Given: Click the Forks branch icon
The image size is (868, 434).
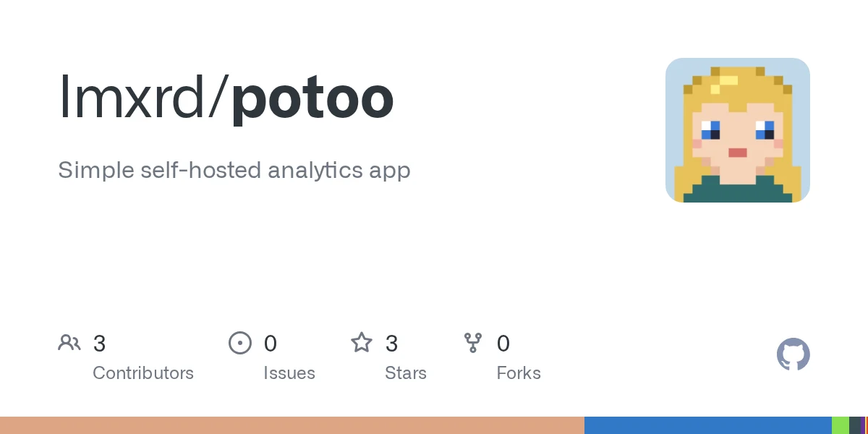Looking at the screenshot, I should (473, 343).
